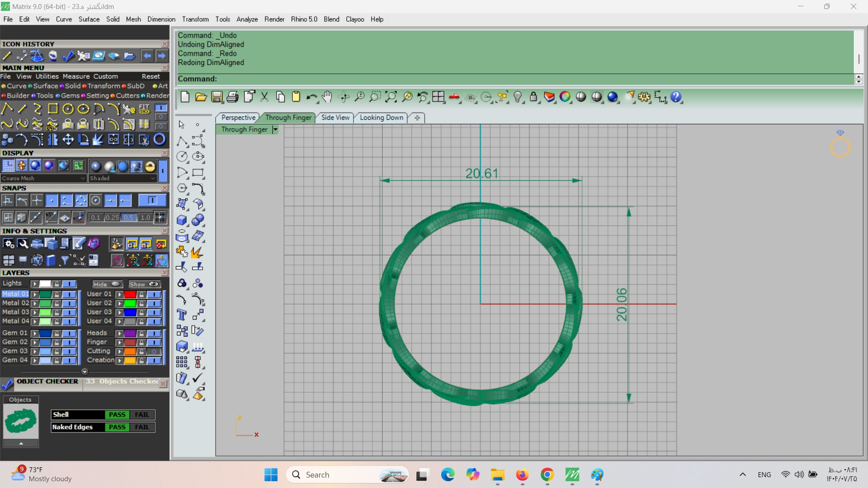The height and width of the screenshot is (488, 868).
Task: Open the Through Finger viewport dropdown arrow
Action: [275, 130]
